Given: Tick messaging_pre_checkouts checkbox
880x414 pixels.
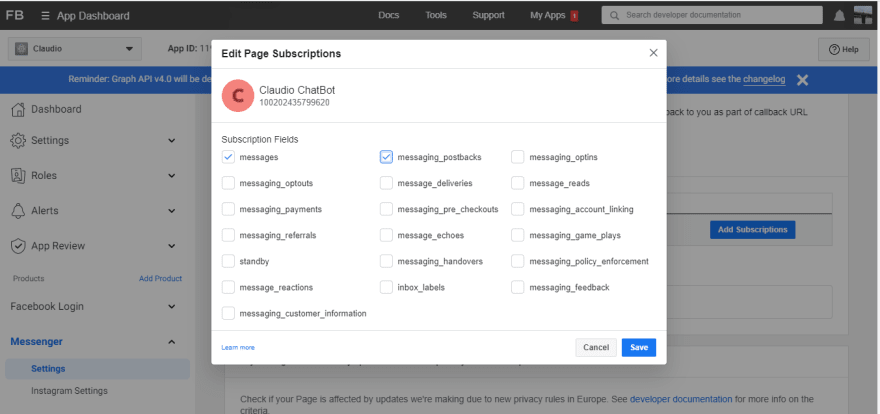Looking at the screenshot, I should [x=386, y=209].
